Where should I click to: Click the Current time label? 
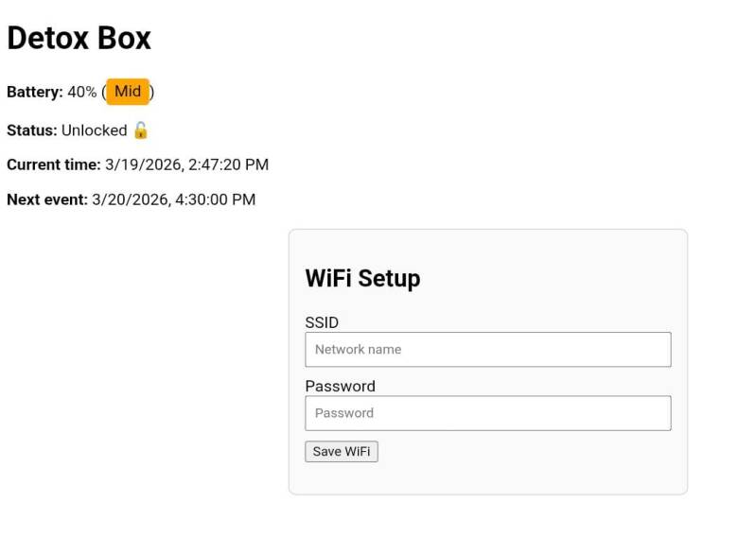point(53,165)
